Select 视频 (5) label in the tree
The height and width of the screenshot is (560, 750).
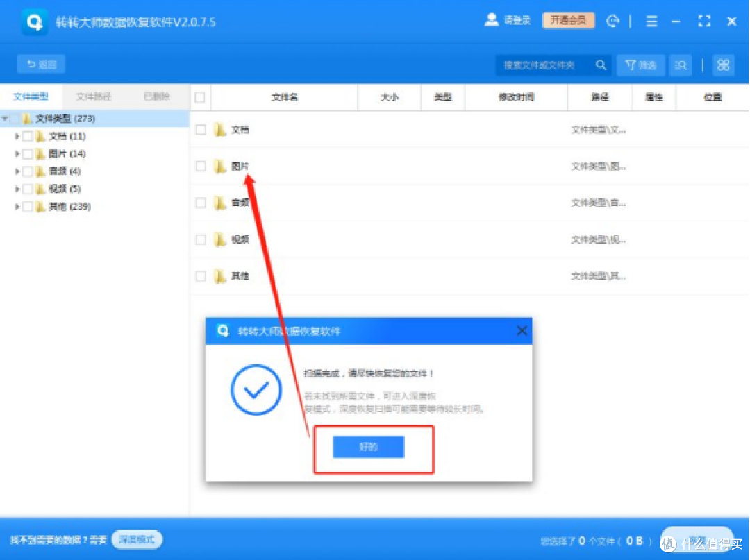65,189
